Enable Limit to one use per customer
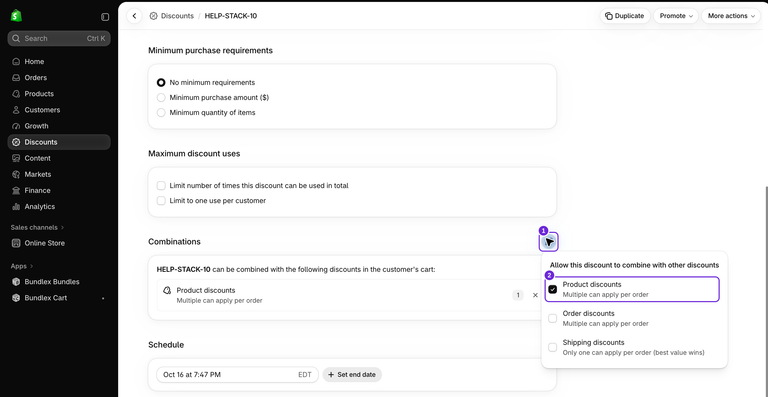 (x=161, y=201)
